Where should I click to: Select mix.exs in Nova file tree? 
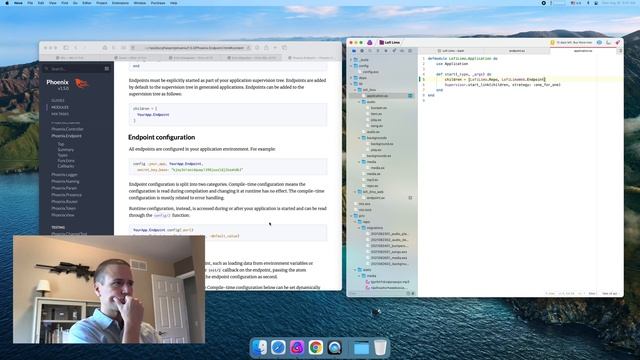[364, 204]
